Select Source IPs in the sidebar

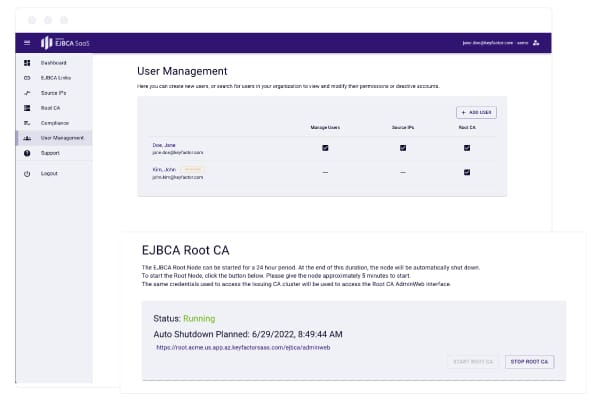(x=54, y=93)
